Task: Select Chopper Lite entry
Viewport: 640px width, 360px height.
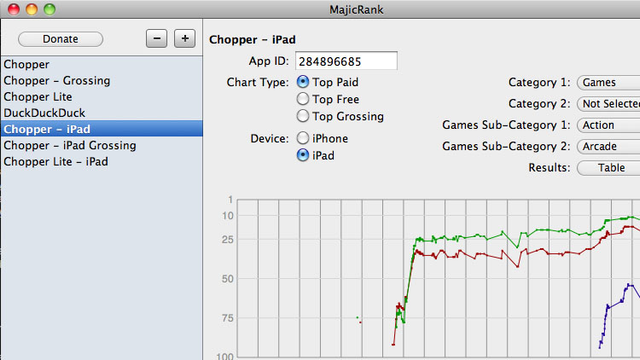Action: click(x=101, y=97)
